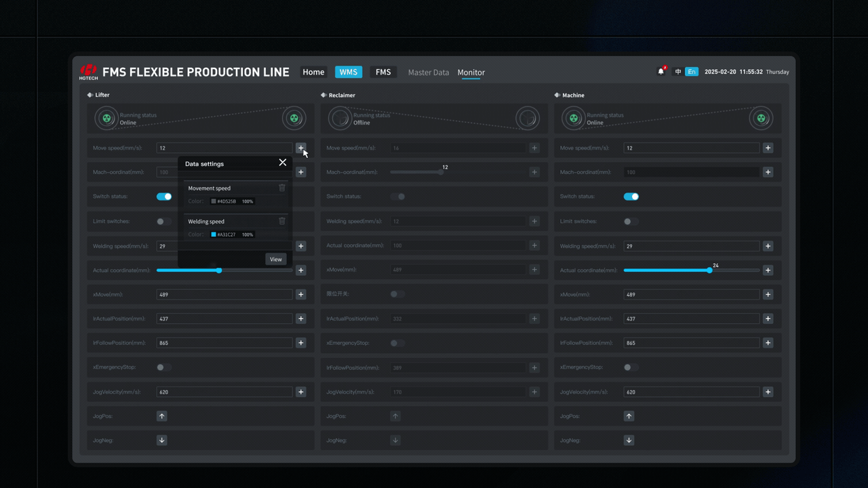The height and width of the screenshot is (488, 868).
Task: Pick Movement speed color swatch #4D525B
Action: [214, 201]
